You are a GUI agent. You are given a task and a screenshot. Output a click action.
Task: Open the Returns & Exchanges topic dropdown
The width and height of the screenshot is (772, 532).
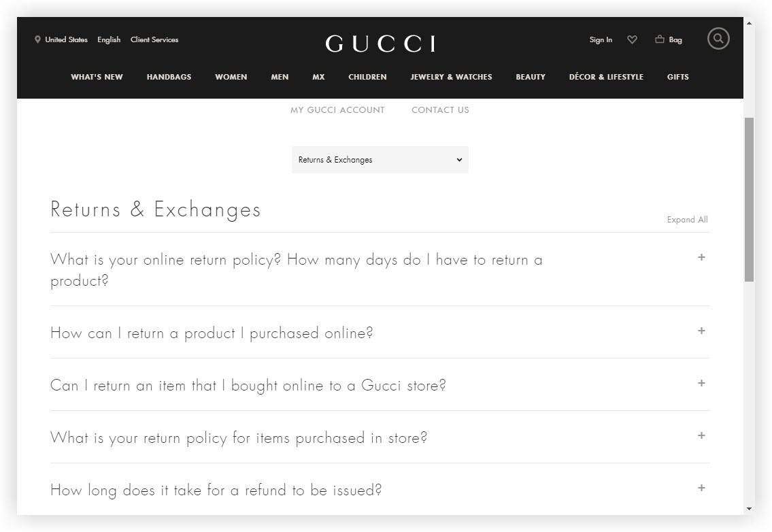pyautogui.click(x=380, y=159)
